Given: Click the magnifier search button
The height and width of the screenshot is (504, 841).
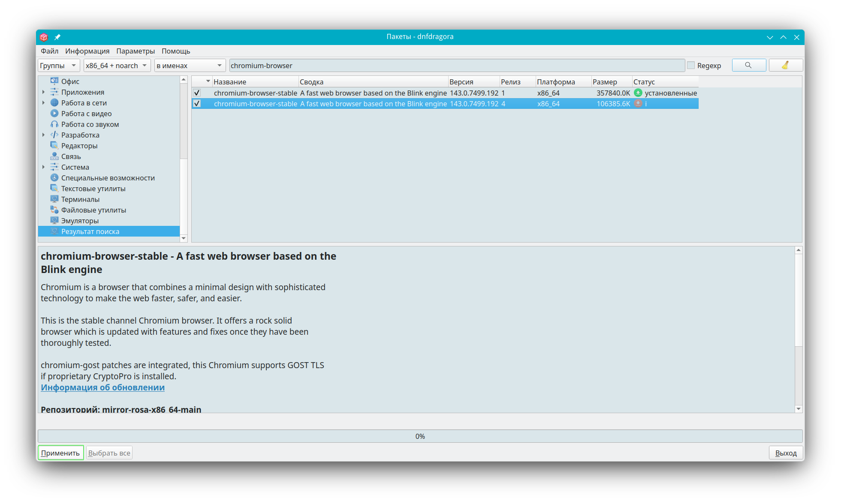Looking at the screenshot, I should [x=748, y=65].
